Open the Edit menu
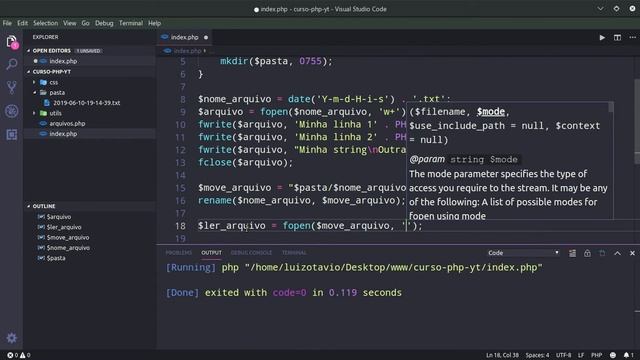The height and width of the screenshot is (360, 640). pyautogui.click(x=22, y=23)
